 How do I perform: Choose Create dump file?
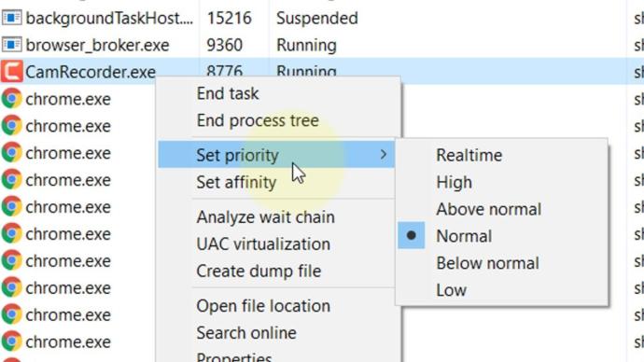(x=259, y=271)
